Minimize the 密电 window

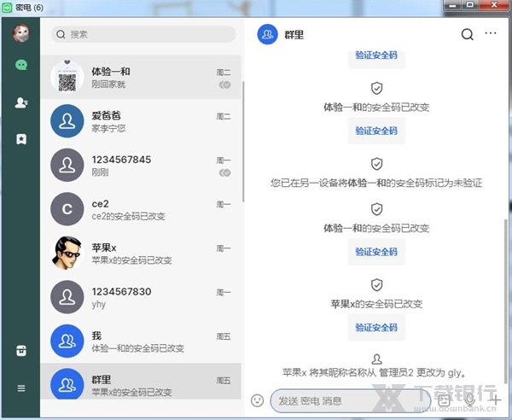452,5
